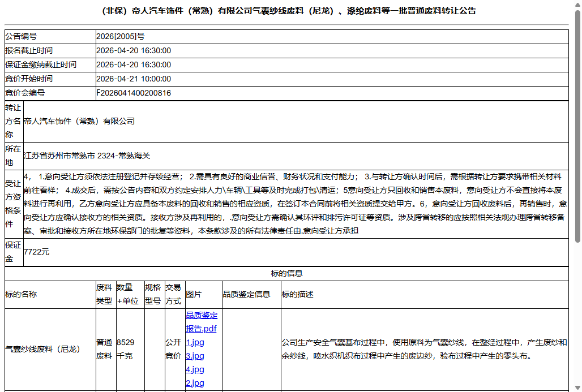Click the page title heading
This screenshot has width=582, height=392.
pos(289,11)
